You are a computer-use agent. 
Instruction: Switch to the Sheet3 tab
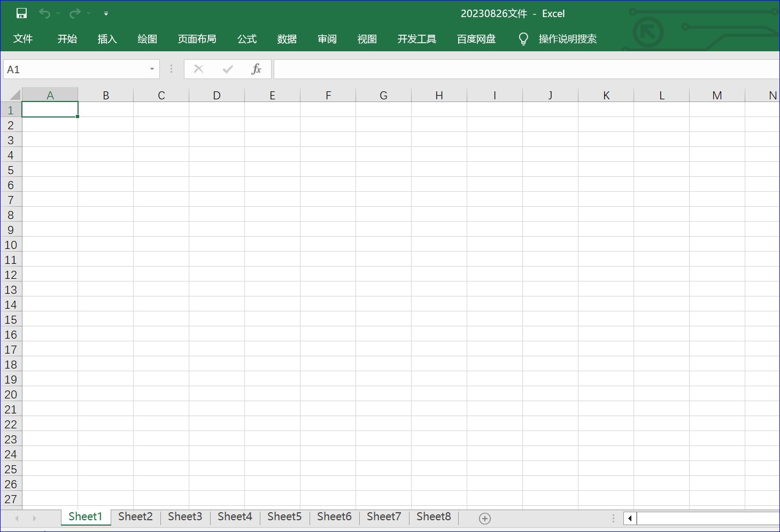tap(185, 517)
